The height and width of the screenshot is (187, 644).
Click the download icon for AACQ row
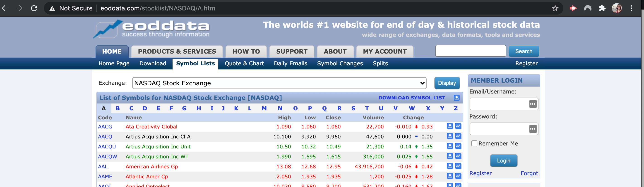point(450,136)
